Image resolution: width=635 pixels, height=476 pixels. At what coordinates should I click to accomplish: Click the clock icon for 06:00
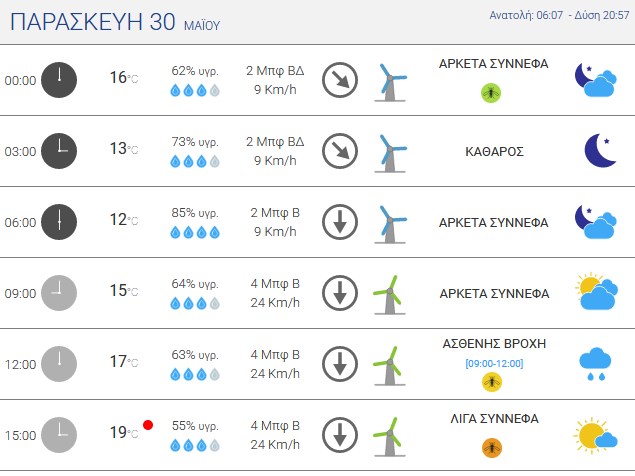click(x=59, y=222)
